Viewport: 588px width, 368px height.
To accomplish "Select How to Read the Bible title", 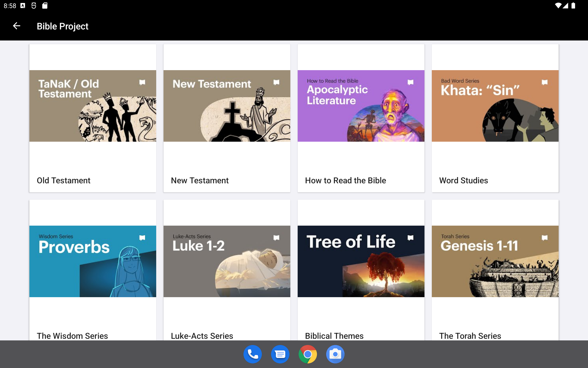I will [345, 180].
